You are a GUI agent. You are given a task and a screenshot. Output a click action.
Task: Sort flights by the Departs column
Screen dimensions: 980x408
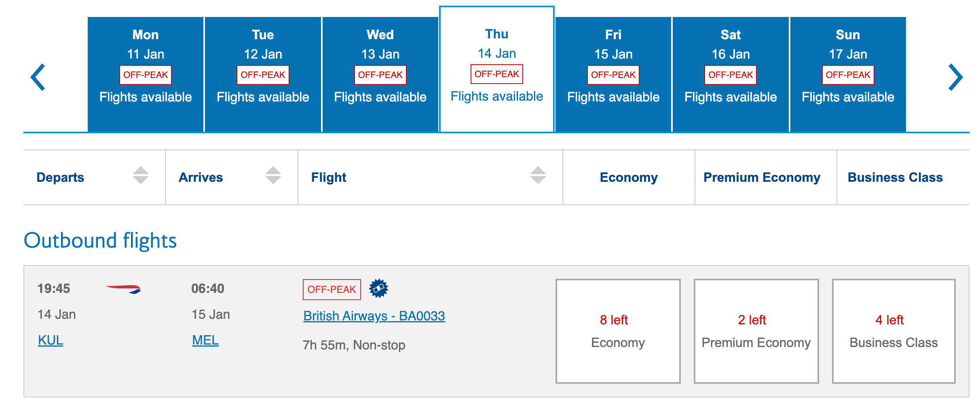coord(141,176)
